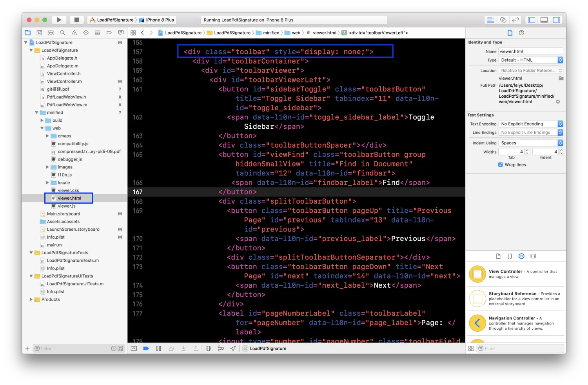Pause program execution in debug bar
This screenshot has height=385, width=588.
tap(159, 349)
